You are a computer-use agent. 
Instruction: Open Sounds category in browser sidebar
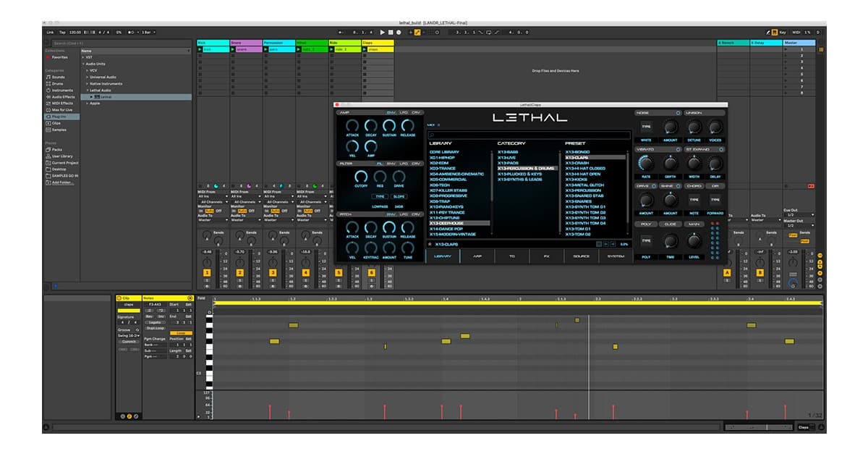(x=58, y=77)
